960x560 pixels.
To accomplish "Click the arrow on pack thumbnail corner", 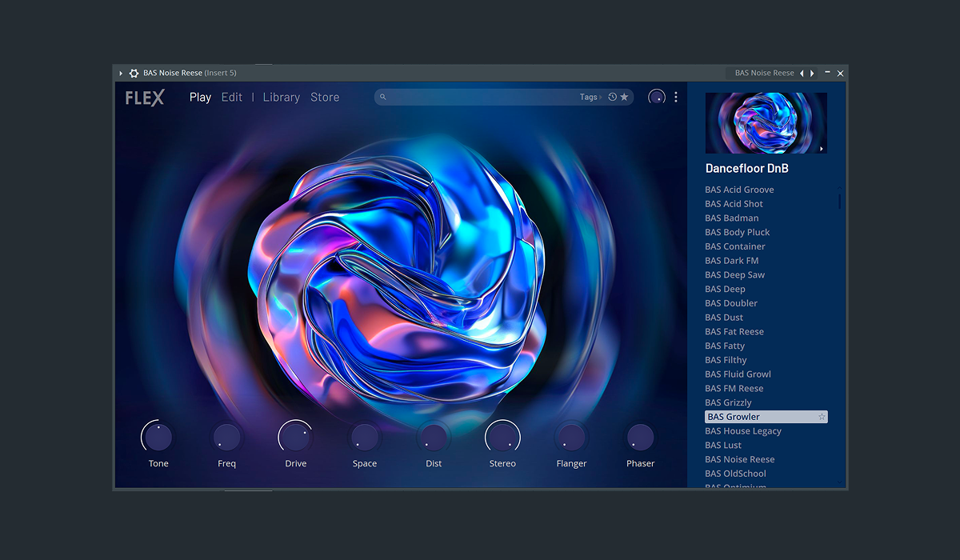I will tap(821, 149).
